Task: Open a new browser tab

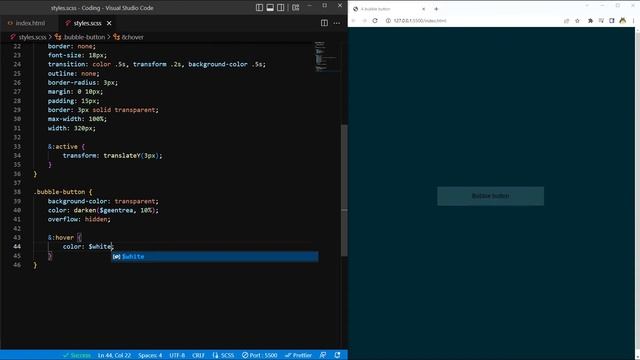Action: click(x=436, y=9)
